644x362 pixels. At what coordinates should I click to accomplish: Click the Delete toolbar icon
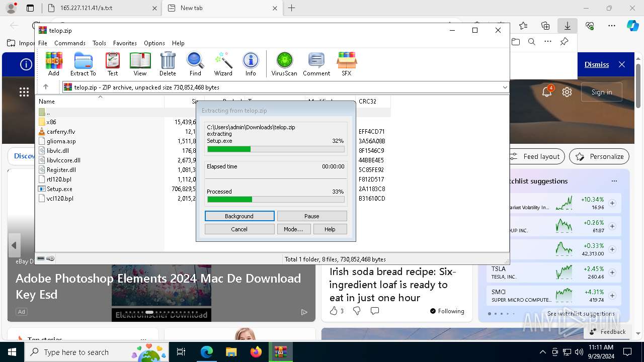click(x=168, y=64)
